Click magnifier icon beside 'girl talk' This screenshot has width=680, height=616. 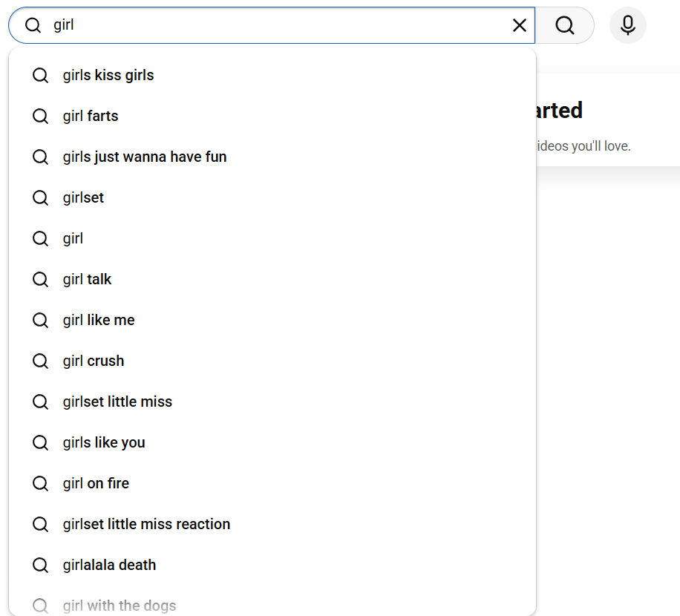tap(40, 280)
